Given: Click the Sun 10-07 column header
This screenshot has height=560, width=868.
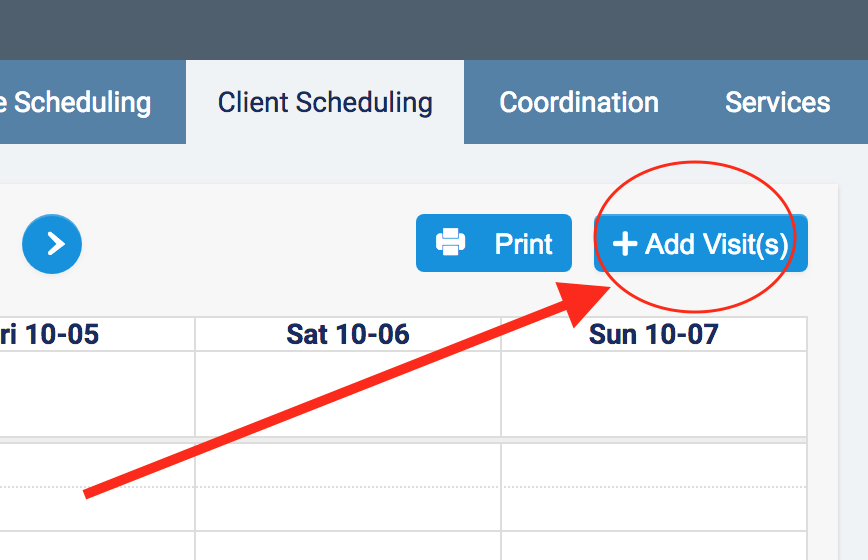Looking at the screenshot, I should [653, 334].
